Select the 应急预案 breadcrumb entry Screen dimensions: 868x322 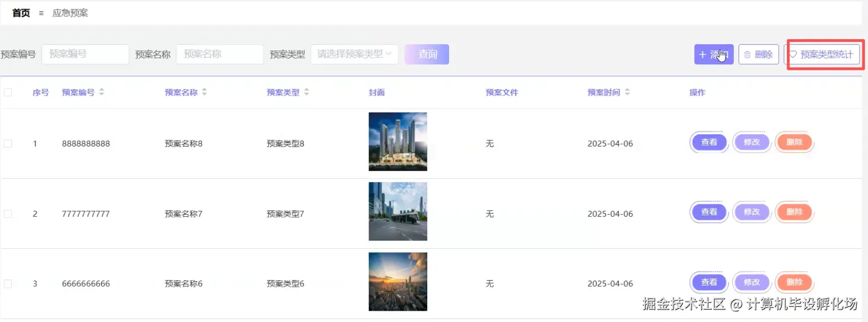pos(69,12)
